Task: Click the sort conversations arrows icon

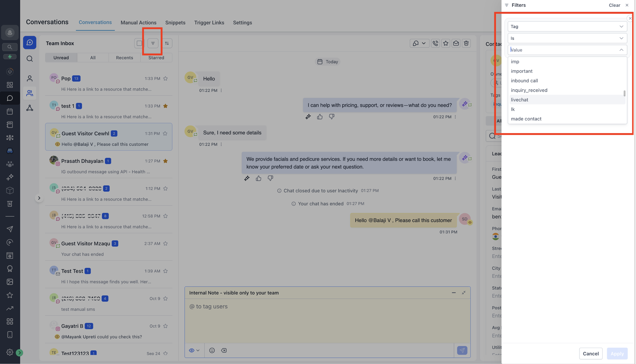Action: click(x=167, y=43)
